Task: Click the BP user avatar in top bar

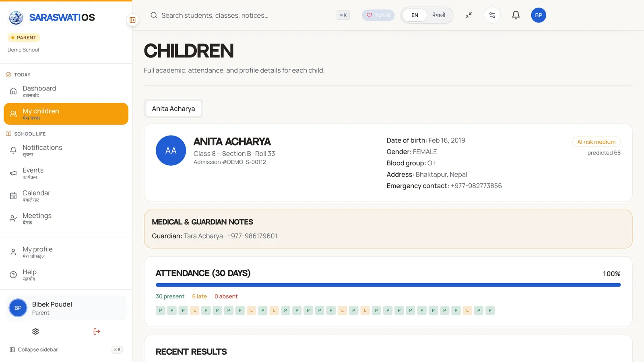Action: [539, 15]
